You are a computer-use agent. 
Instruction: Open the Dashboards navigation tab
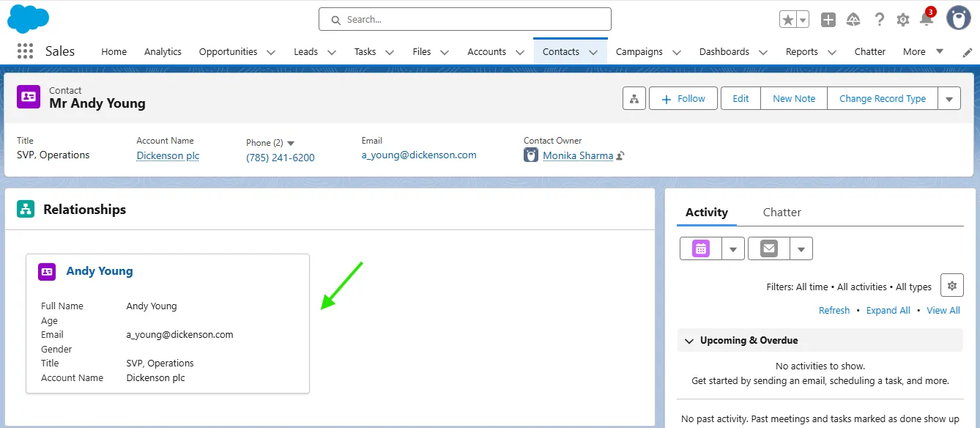(x=724, y=52)
